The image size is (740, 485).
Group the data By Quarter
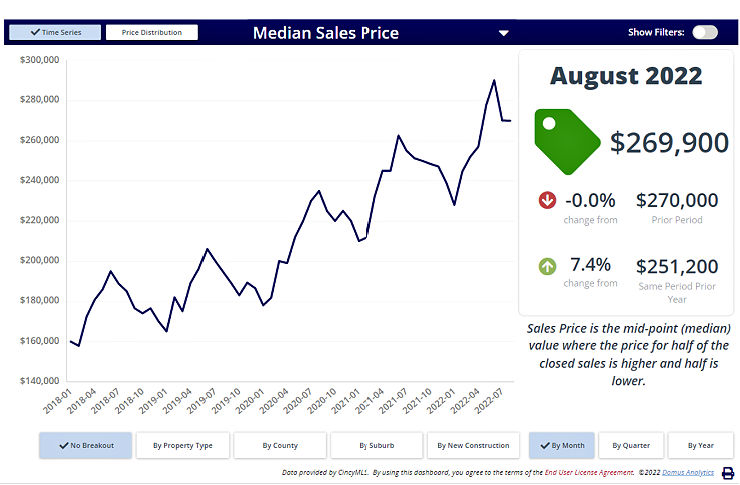coord(630,445)
